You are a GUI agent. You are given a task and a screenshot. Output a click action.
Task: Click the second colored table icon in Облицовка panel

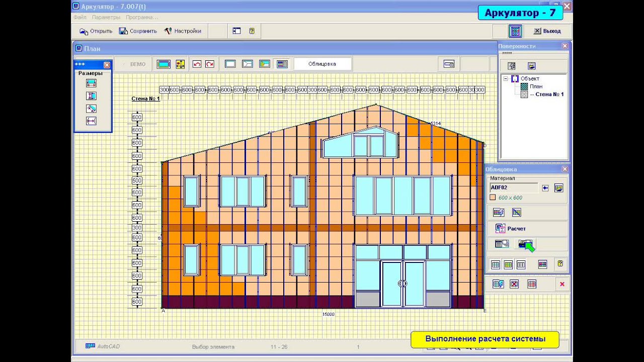click(x=508, y=264)
